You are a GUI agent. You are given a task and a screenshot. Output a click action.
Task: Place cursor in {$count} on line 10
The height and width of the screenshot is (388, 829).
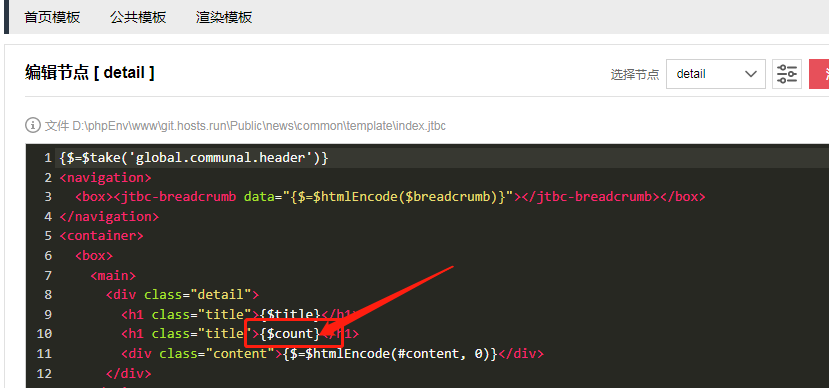pos(290,334)
